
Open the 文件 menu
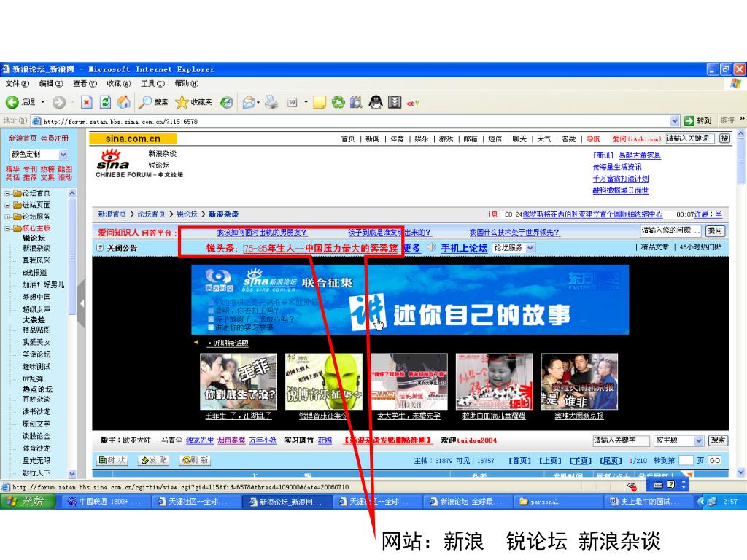18,83
